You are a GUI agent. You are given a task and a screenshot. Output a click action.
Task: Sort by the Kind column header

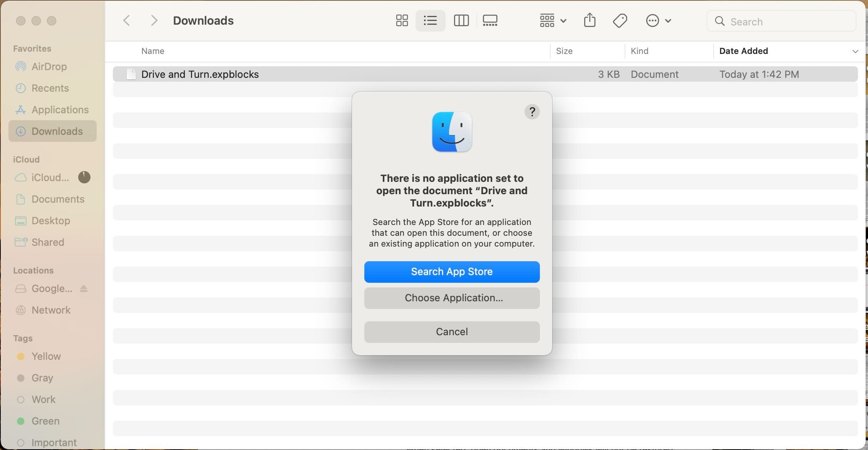[x=639, y=51]
